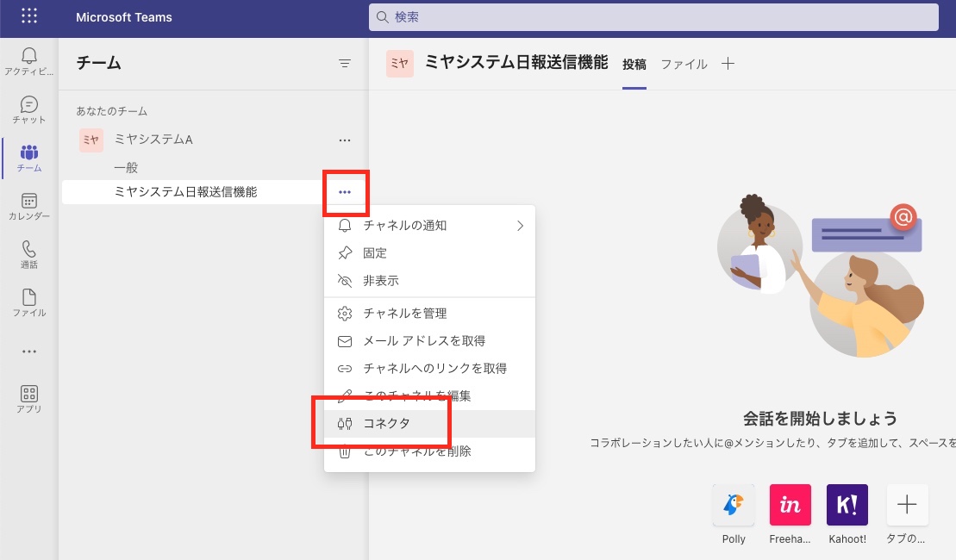
Task: Click the ミヤシステムA team avatar
Action: 91,140
